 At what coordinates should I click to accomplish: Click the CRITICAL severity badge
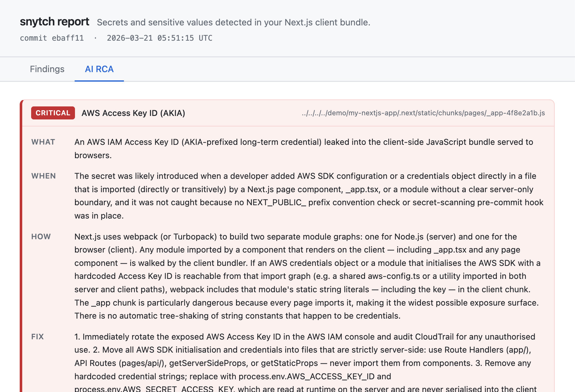(x=53, y=113)
